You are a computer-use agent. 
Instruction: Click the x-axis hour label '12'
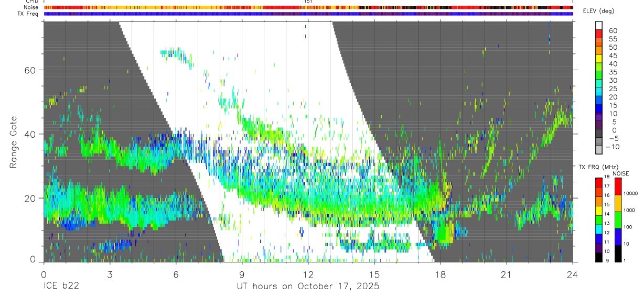pos(308,274)
